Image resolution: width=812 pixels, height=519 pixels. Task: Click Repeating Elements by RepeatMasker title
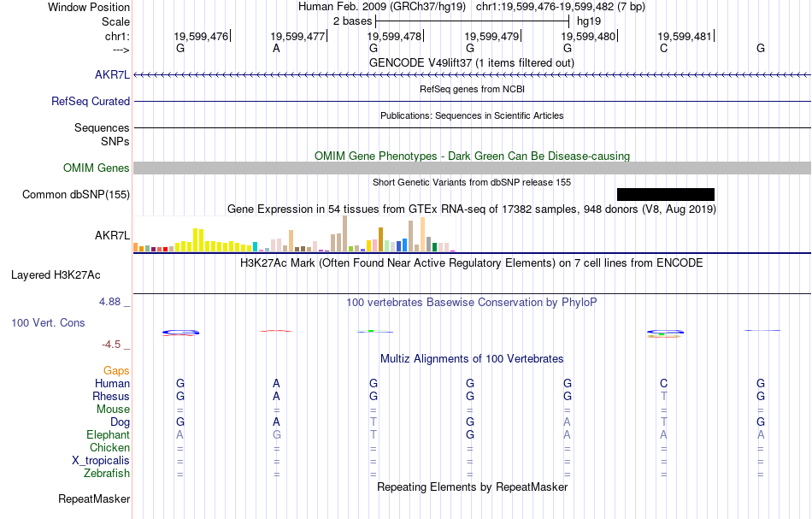[472, 487]
